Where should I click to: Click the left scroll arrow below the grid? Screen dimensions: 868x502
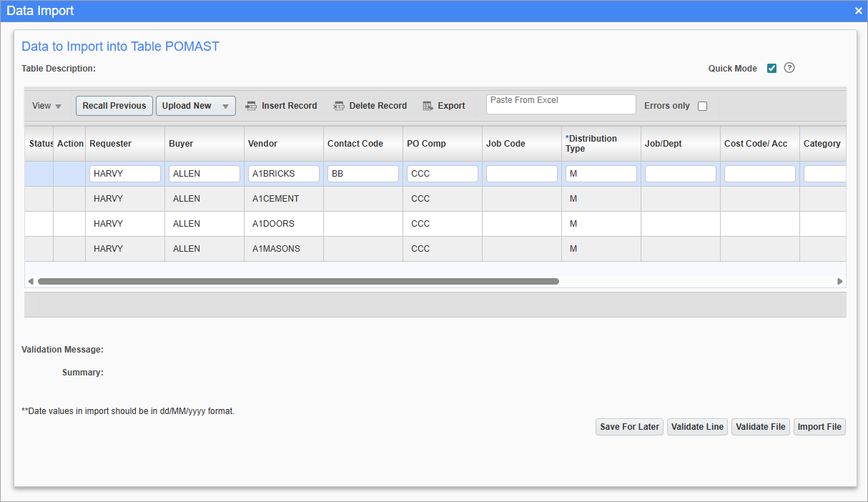coord(31,281)
